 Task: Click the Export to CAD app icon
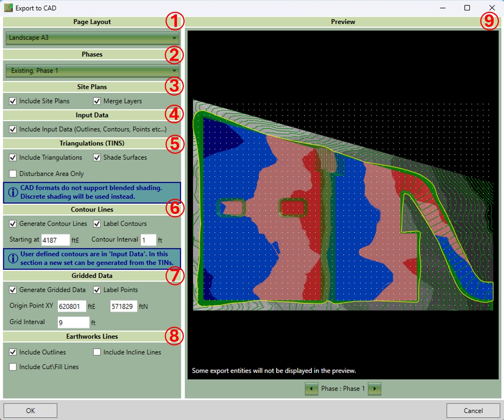(x=8, y=8)
